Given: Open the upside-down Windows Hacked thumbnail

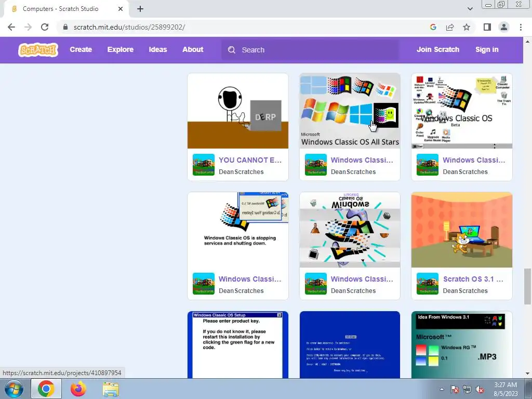Looking at the screenshot, I should (x=350, y=230).
